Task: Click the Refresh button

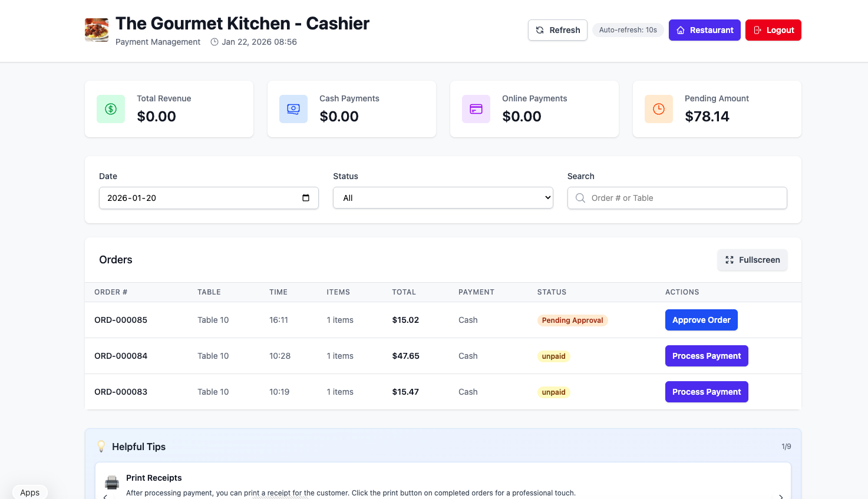Action: tap(557, 29)
